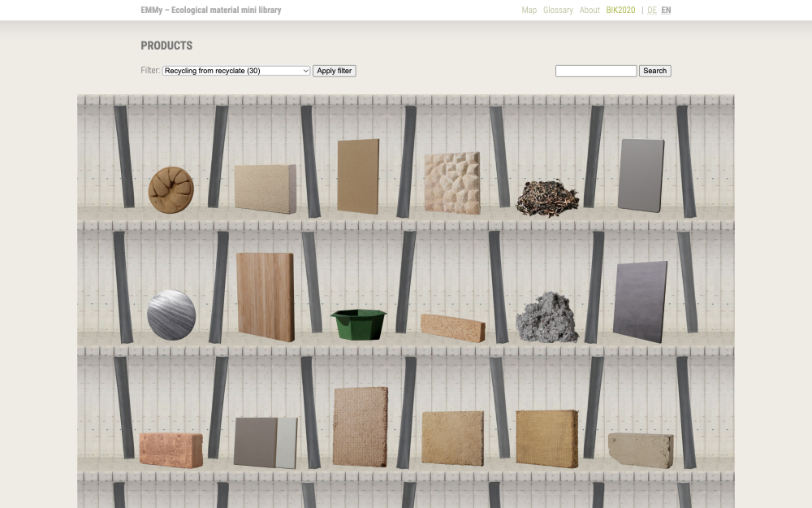812x508 pixels.
Task: Open the BIK2020 link
Action: coord(620,10)
